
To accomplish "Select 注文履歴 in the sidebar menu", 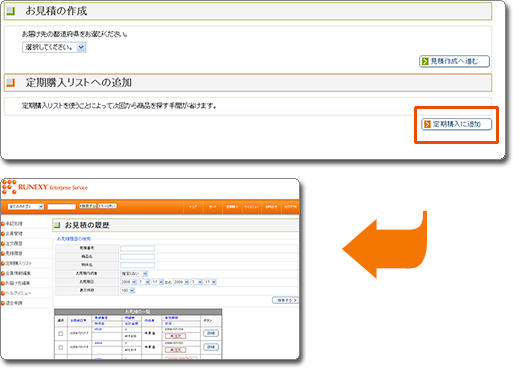I will (14, 243).
